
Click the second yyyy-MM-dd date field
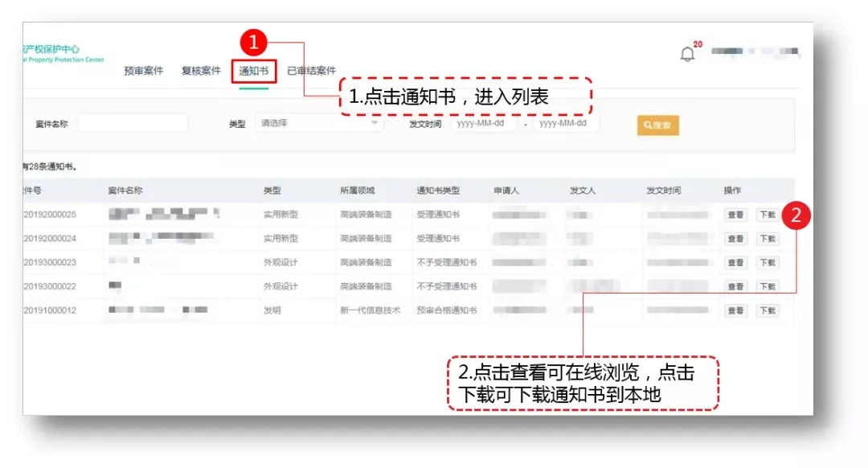[568, 123]
